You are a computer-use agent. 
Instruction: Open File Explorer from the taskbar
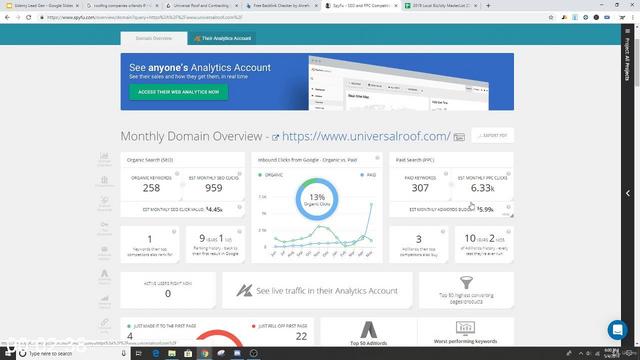pos(172,353)
